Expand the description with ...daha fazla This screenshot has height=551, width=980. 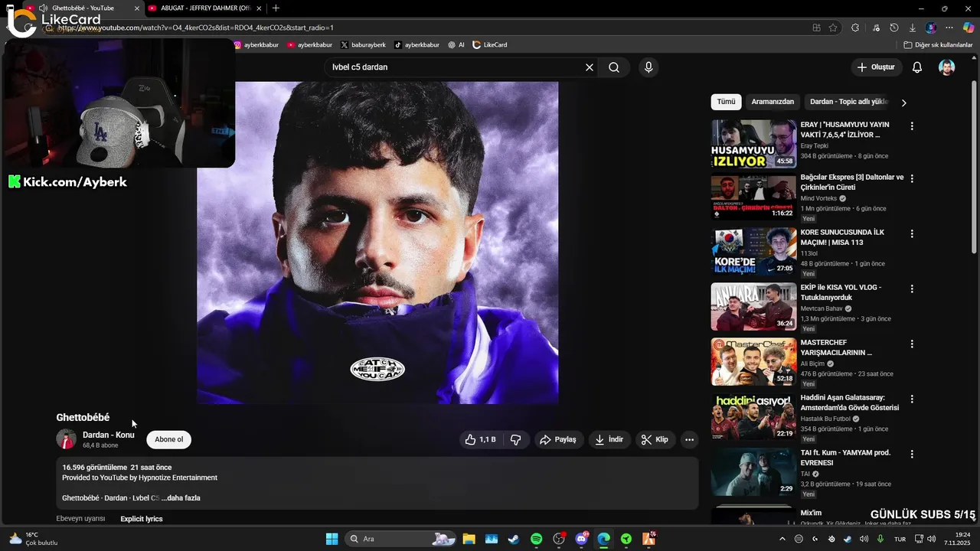(x=181, y=498)
